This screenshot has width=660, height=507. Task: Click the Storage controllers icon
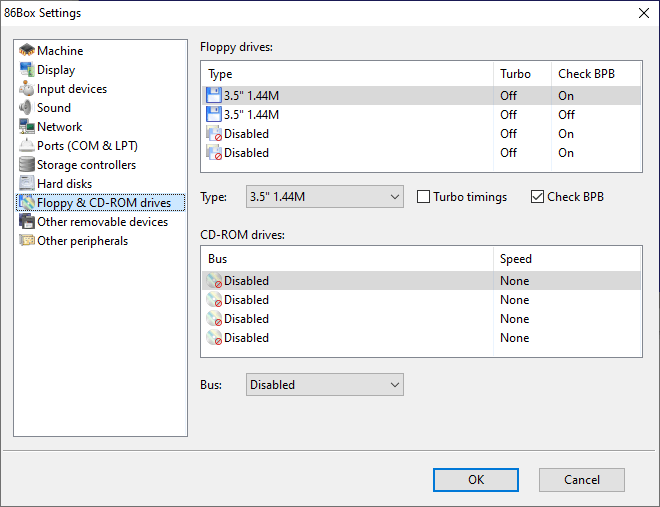(27, 165)
